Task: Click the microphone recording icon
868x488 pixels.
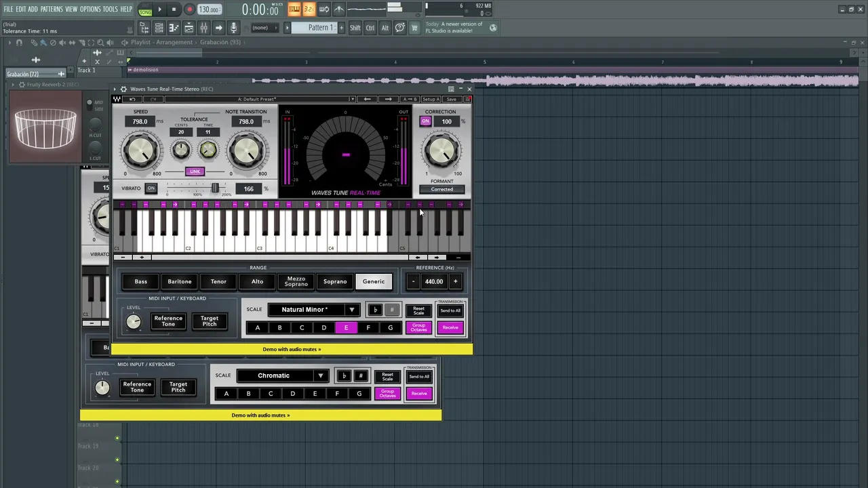Action: pyautogui.click(x=233, y=28)
